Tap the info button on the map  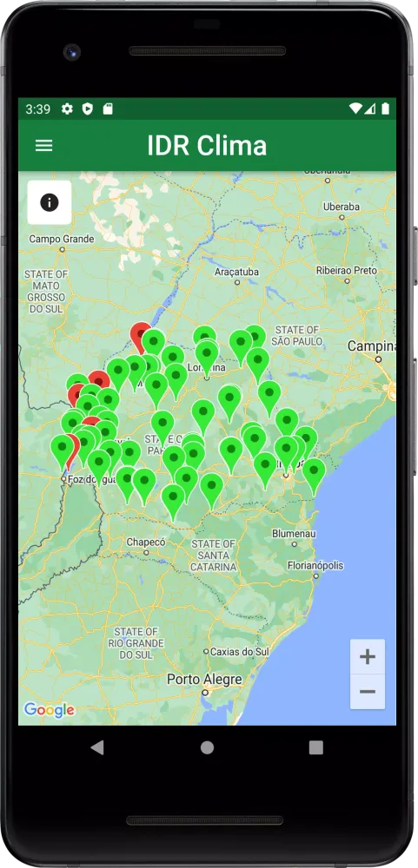(50, 202)
